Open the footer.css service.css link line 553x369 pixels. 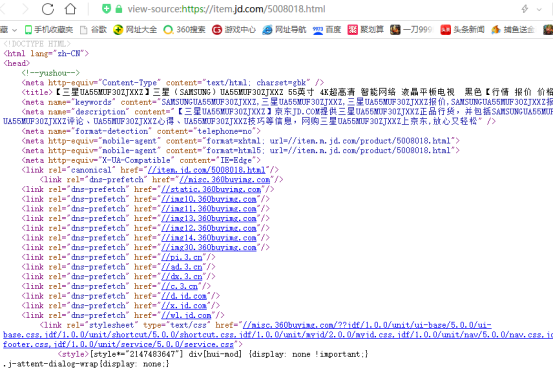pyautogui.click(x=118, y=344)
